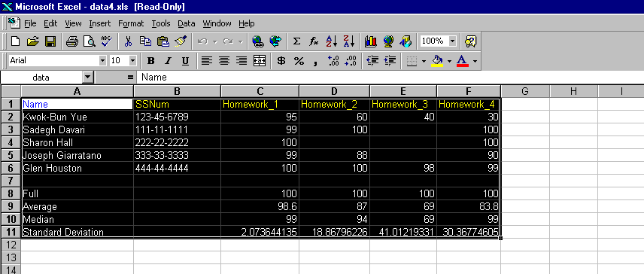Open the font size dropdown
This screenshot has height=274, width=644.
pyautogui.click(x=132, y=61)
